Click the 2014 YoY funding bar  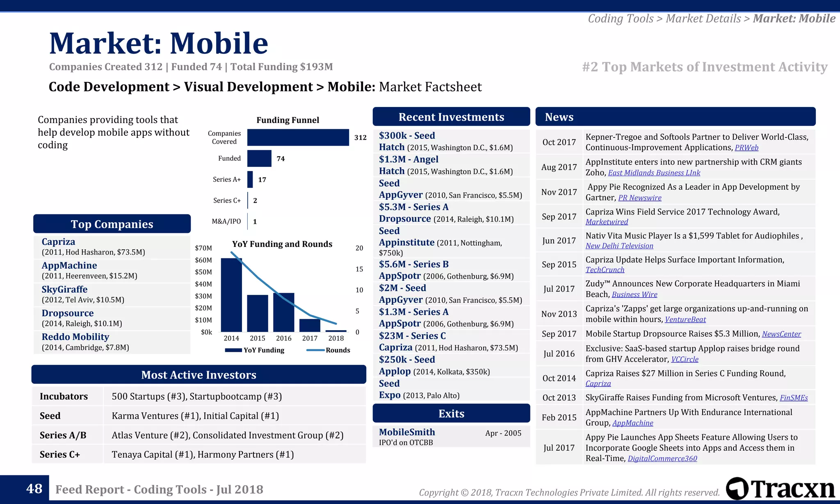pos(231,295)
